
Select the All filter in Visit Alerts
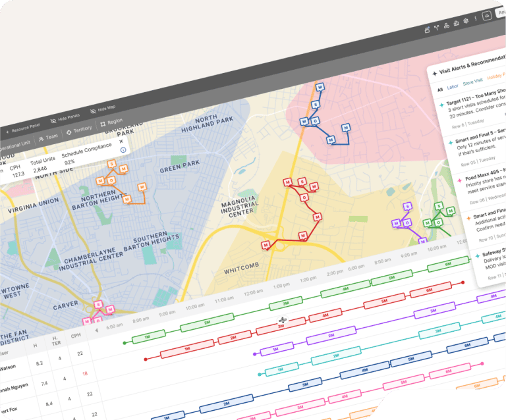440,90
